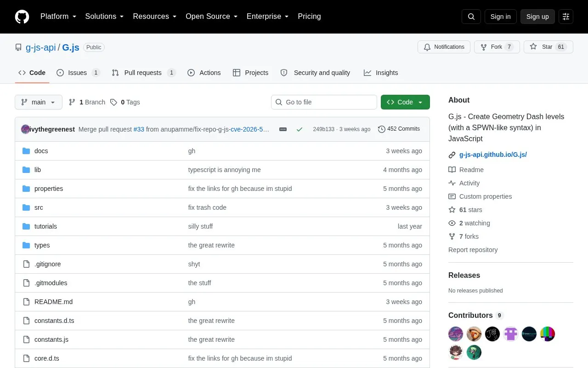Click the commit details ellipsis icon

[x=283, y=129]
